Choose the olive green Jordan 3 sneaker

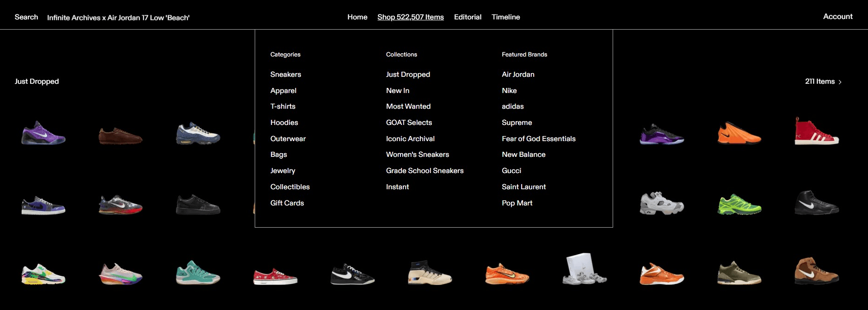[739, 273]
